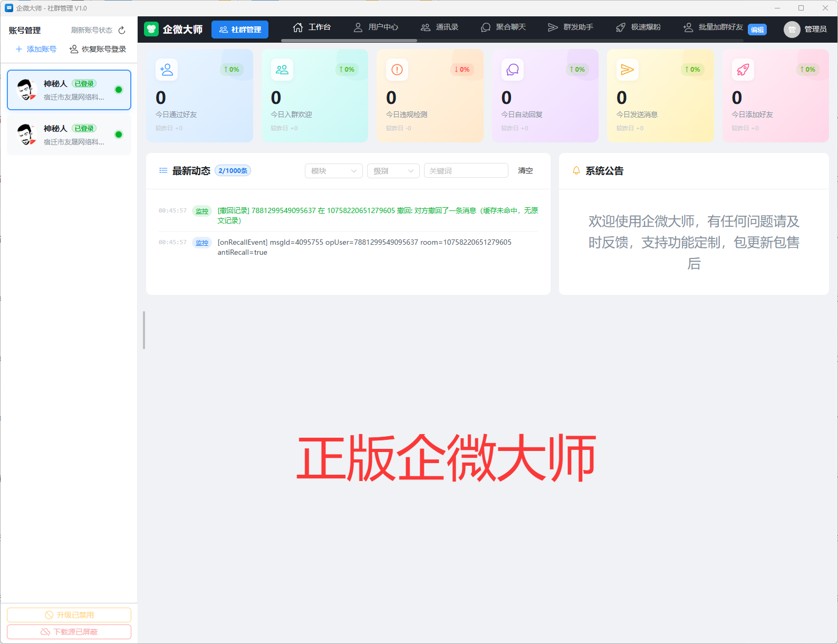This screenshot has width=838, height=644.
Task: Switch to the 社群管理 tab
Action: [x=240, y=30]
